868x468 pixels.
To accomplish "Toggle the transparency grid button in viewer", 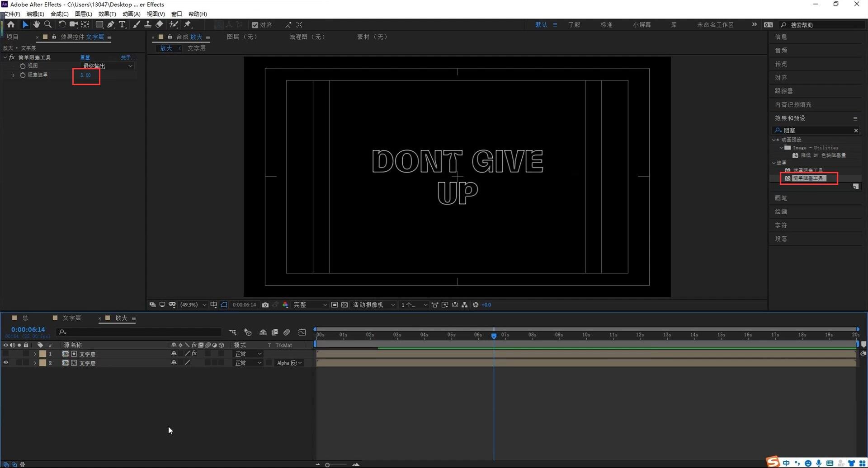I will point(344,305).
